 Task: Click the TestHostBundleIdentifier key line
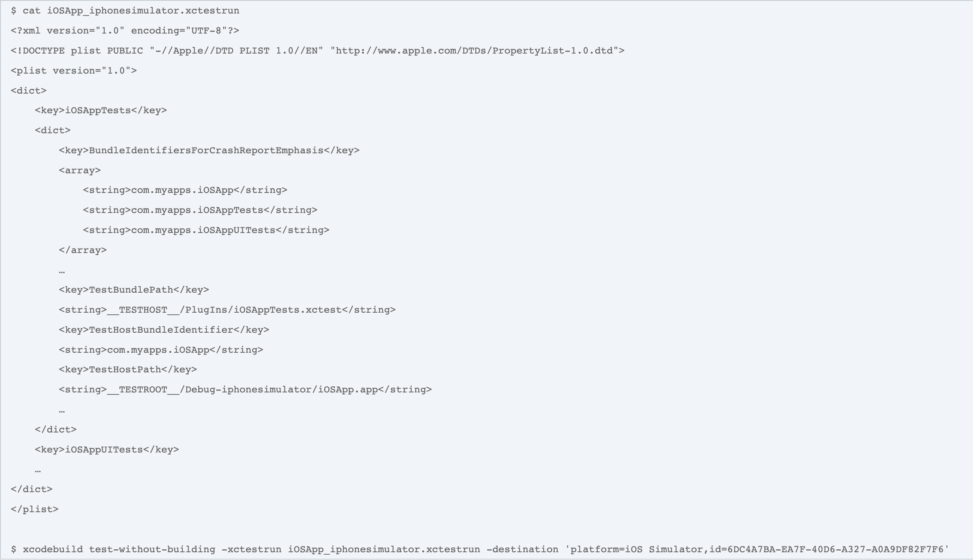(x=164, y=330)
